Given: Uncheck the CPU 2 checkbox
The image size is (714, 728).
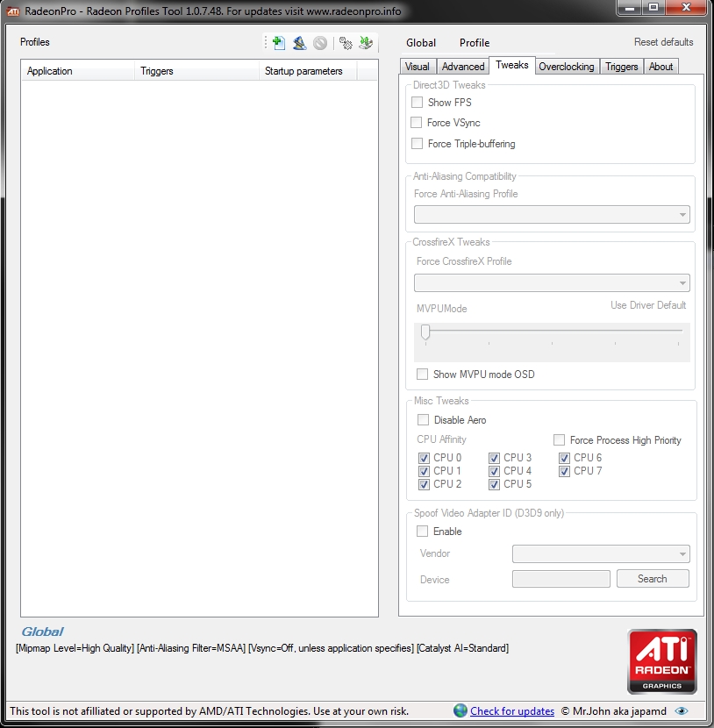Looking at the screenshot, I should (x=424, y=484).
